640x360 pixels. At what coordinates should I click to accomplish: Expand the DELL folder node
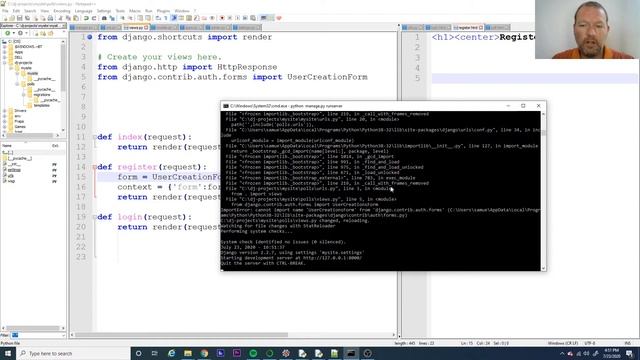4,58
